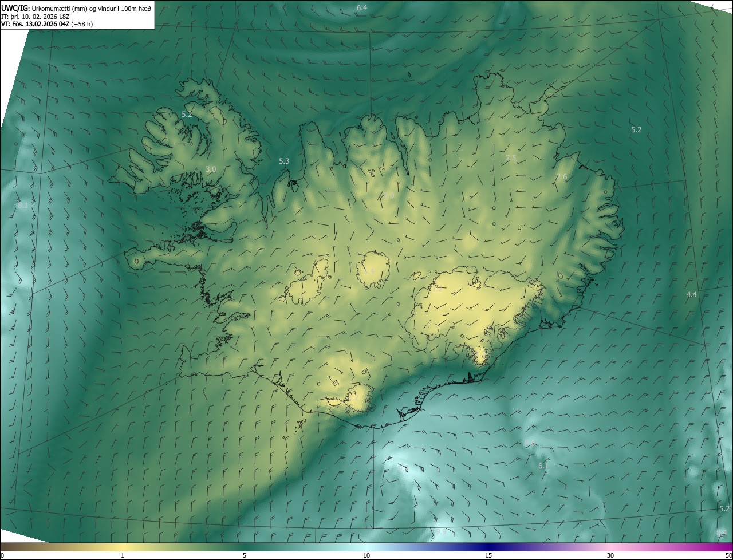Click the 5.2 value near the bottom-right corner

[724, 508]
